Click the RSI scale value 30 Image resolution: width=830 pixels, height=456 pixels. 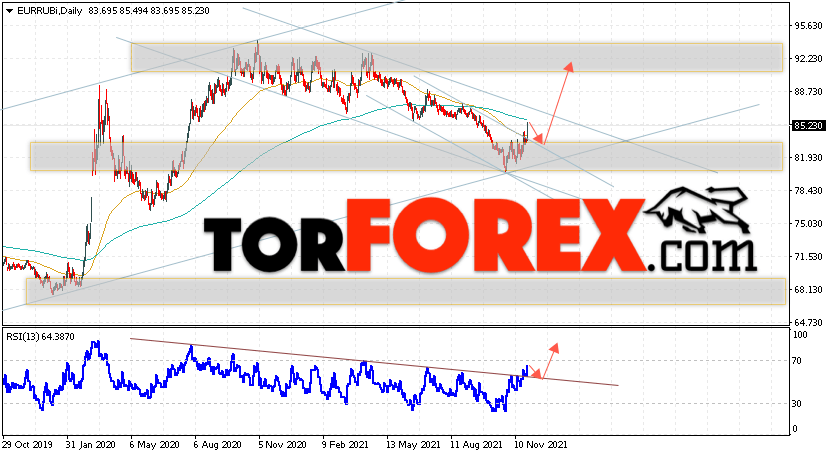click(797, 404)
